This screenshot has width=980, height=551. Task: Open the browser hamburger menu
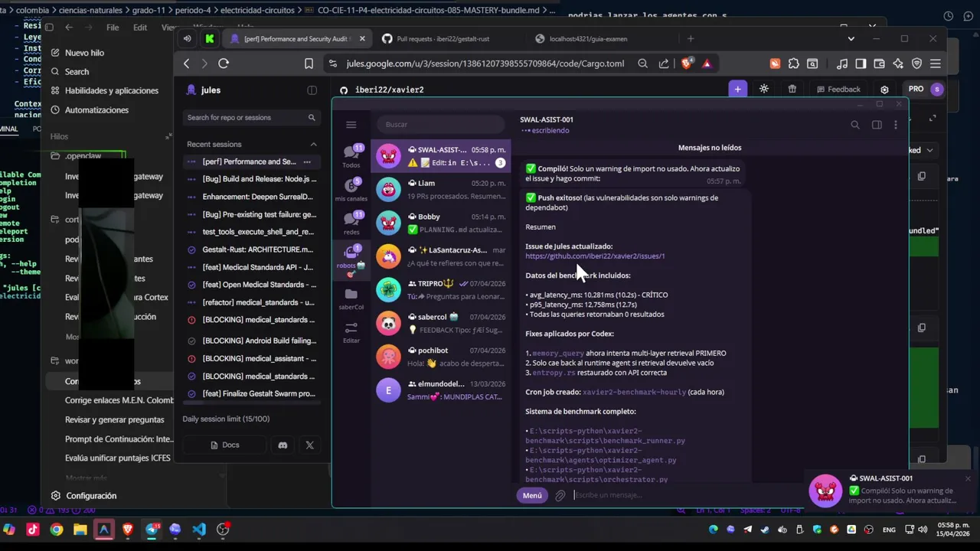tap(936, 64)
